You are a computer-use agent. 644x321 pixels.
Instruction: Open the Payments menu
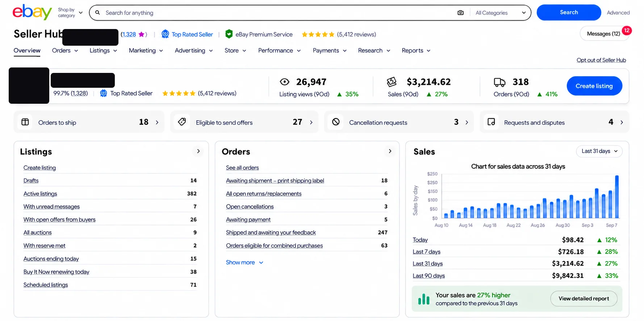pyautogui.click(x=330, y=50)
